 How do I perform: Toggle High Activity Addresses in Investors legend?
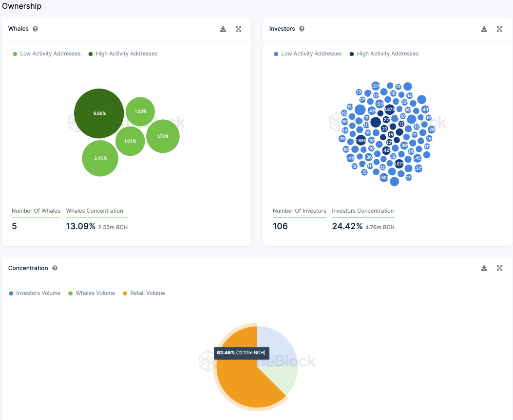pos(384,54)
